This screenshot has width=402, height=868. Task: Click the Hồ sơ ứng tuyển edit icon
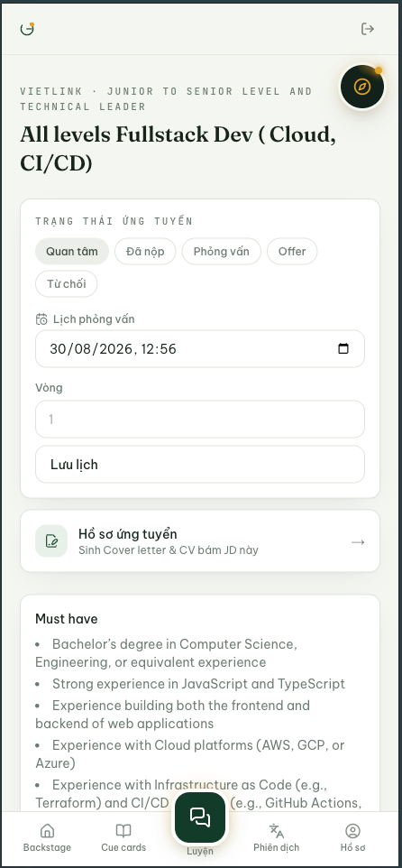tap(51, 540)
